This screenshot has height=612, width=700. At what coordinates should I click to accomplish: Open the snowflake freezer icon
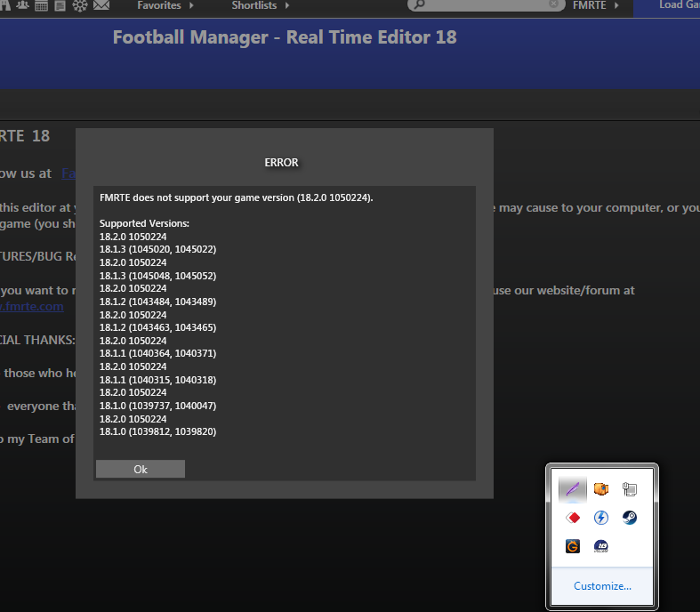click(x=80, y=6)
